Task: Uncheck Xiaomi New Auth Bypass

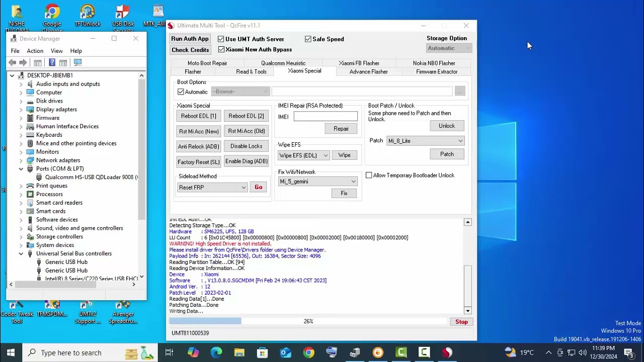Action: 221,49
